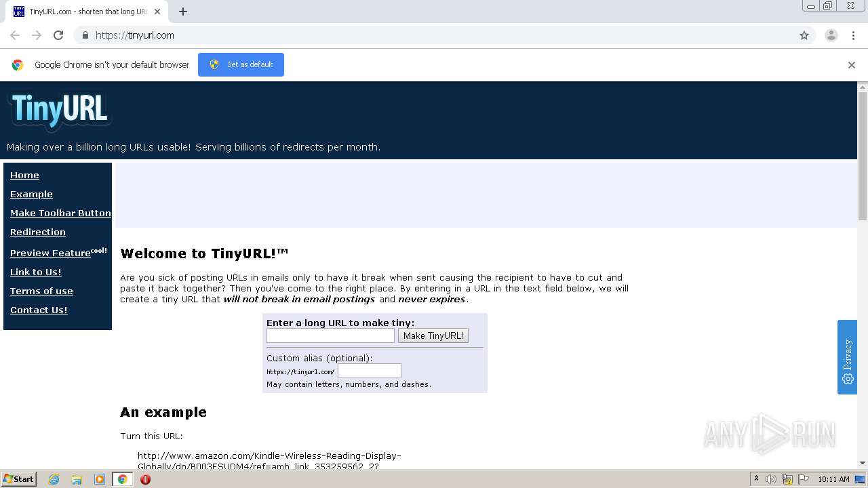Open the Make Toolbar Button link

[60, 213]
